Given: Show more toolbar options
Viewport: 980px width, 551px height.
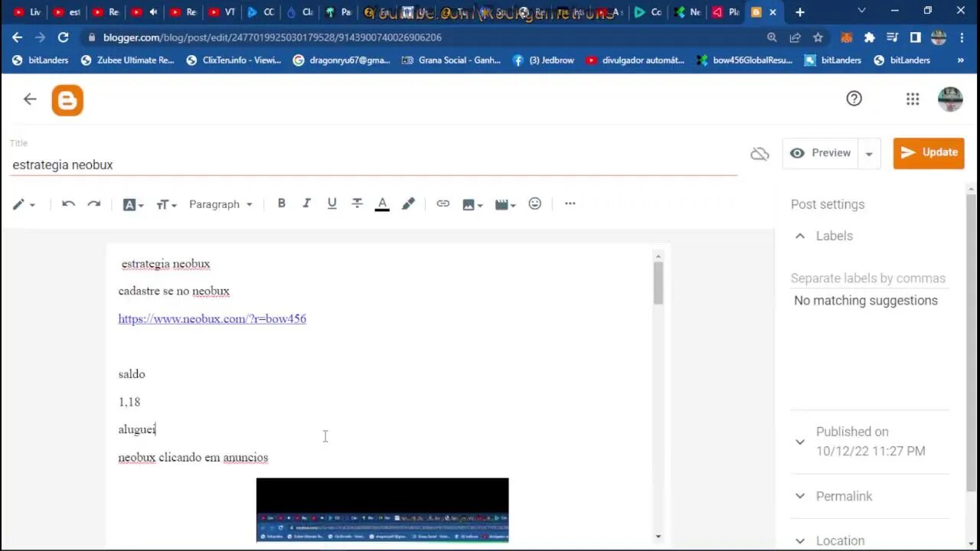Looking at the screenshot, I should pyautogui.click(x=570, y=204).
